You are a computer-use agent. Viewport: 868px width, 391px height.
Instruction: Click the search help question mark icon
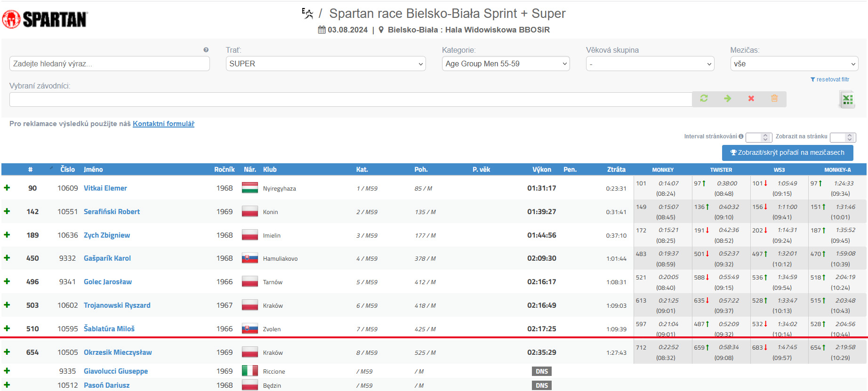(206, 50)
